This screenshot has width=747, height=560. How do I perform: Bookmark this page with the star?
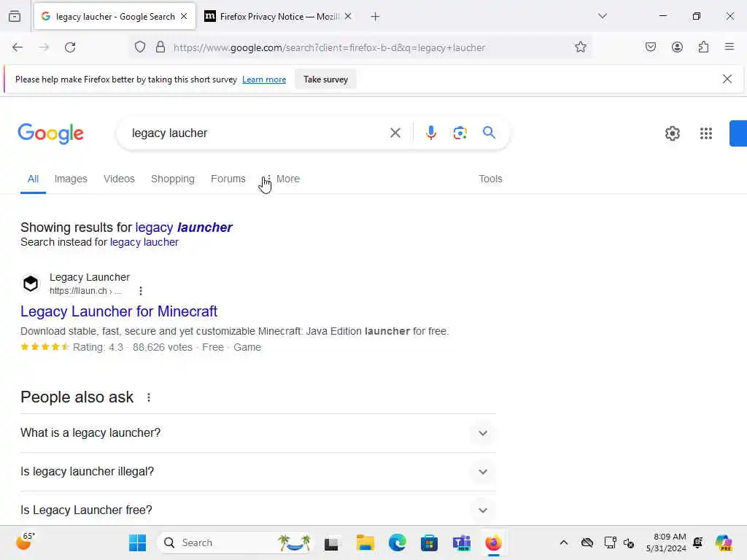(x=580, y=47)
